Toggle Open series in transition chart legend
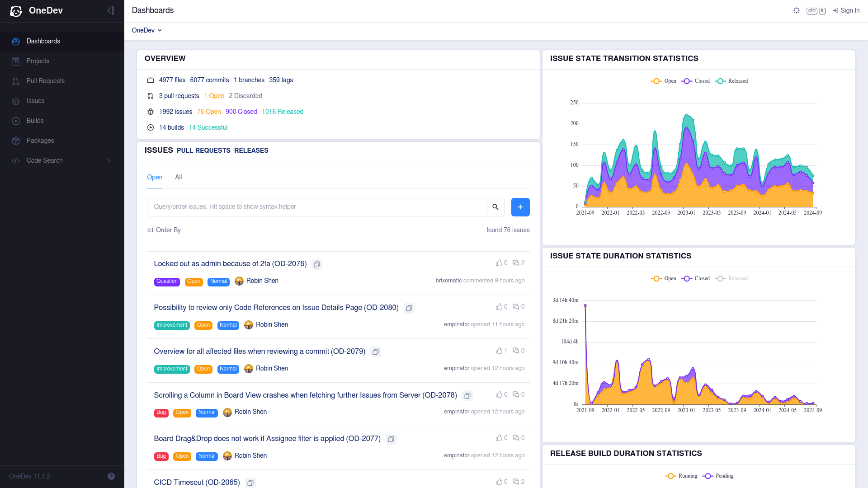Viewport: 868px width, 488px height. (x=664, y=81)
